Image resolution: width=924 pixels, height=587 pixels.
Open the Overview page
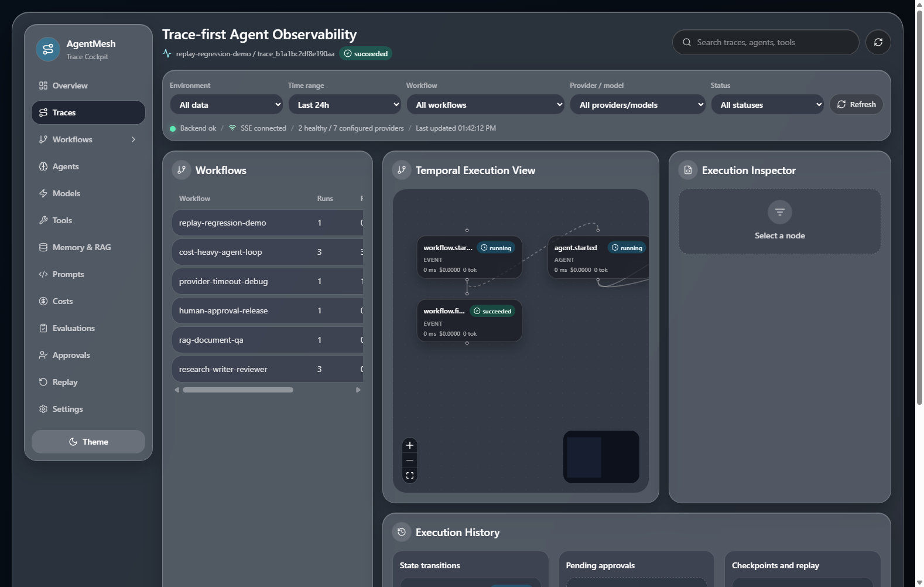pos(88,86)
